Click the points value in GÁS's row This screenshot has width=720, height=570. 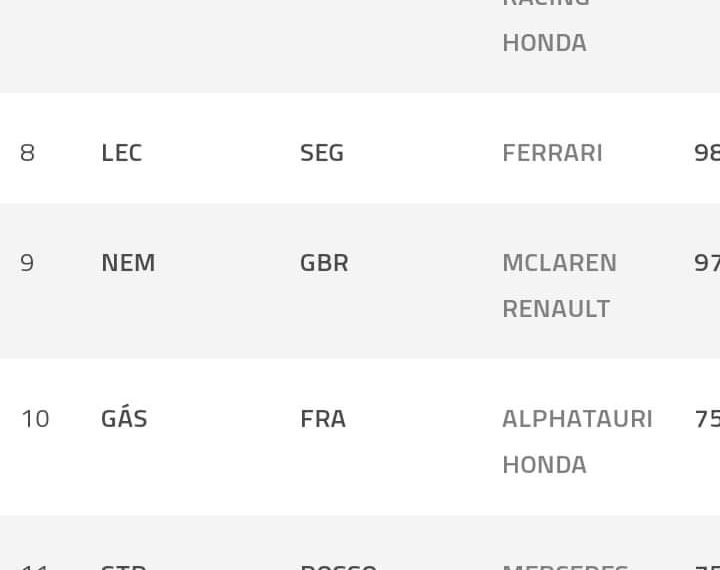click(706, 419)
